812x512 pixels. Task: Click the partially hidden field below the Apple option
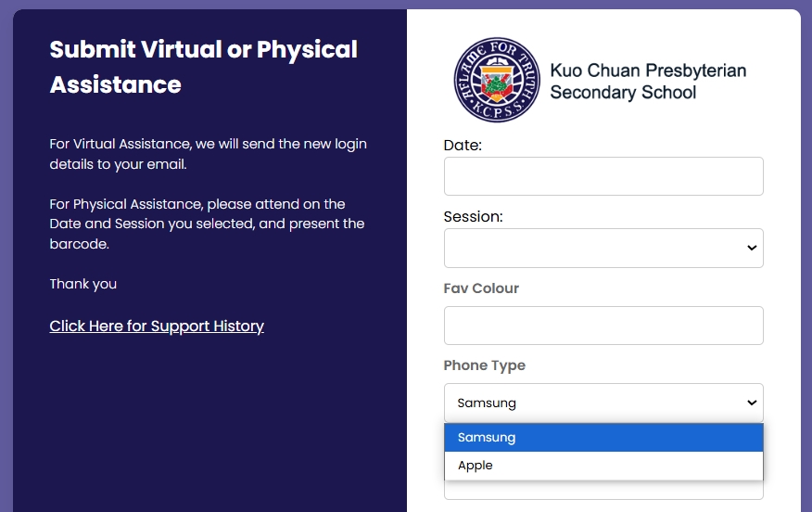point(603,490)
